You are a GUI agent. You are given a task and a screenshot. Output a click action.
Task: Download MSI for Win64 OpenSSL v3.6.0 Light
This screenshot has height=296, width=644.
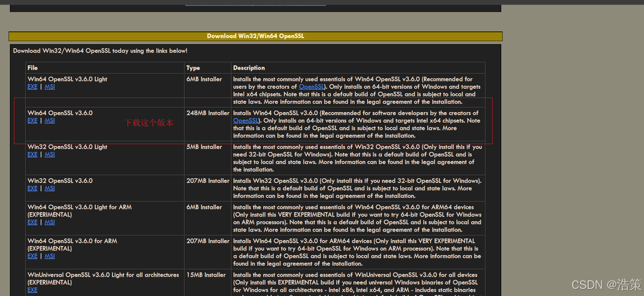(50, 87)
